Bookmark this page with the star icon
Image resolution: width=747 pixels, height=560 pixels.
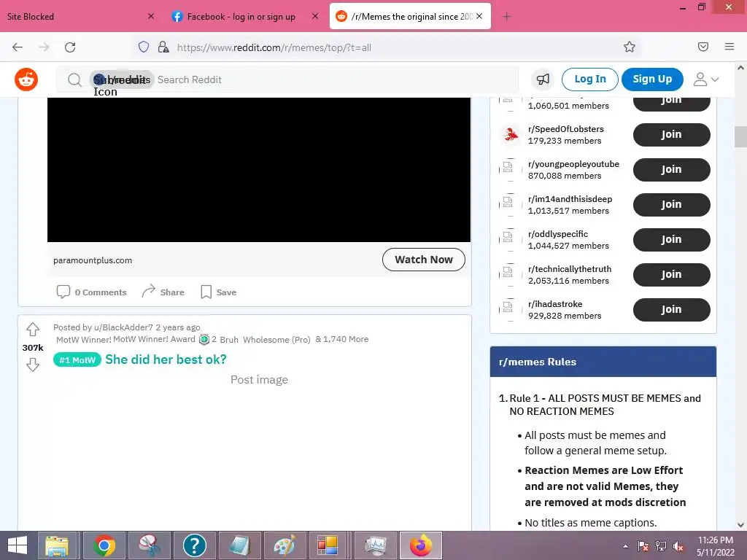point(630,47)
